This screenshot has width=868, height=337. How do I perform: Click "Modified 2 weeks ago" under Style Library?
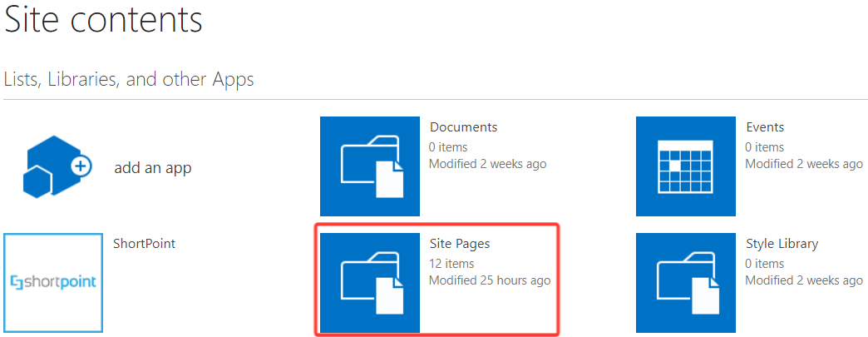tap(804, 280)
